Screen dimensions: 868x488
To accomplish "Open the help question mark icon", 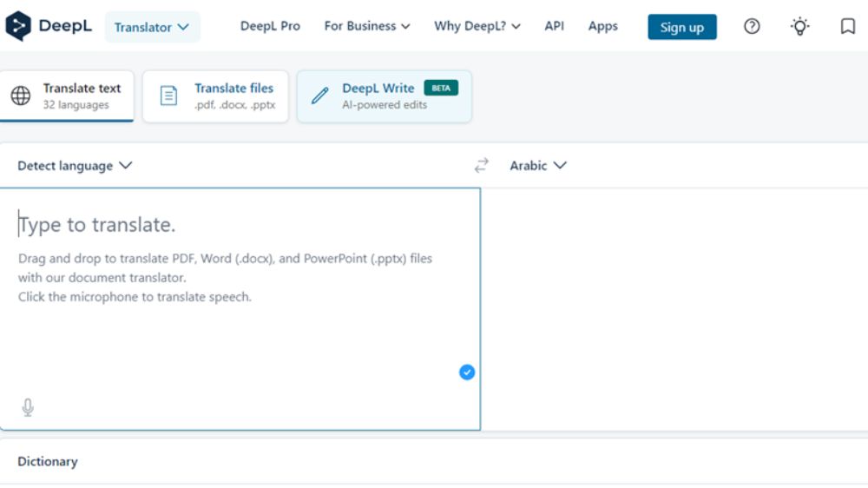I will point(753,26).
